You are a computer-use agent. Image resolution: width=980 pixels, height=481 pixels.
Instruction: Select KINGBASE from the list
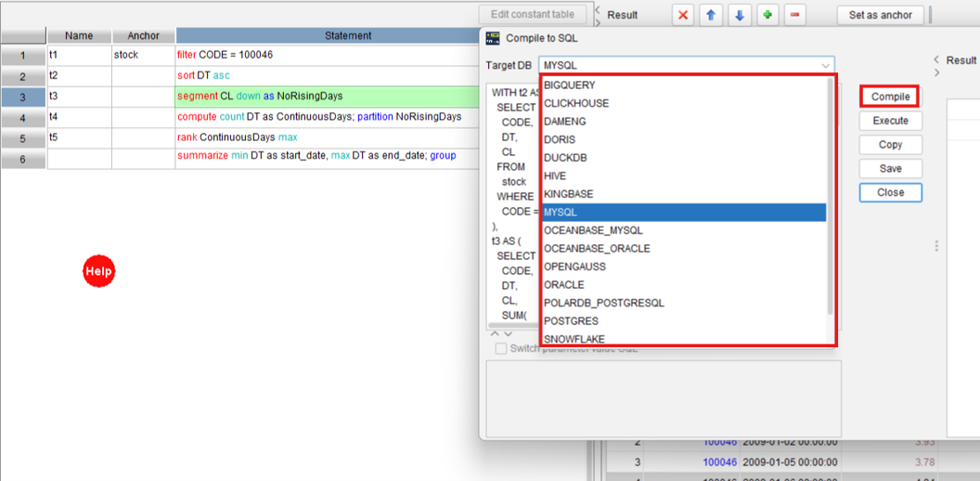tap(684, 194)
